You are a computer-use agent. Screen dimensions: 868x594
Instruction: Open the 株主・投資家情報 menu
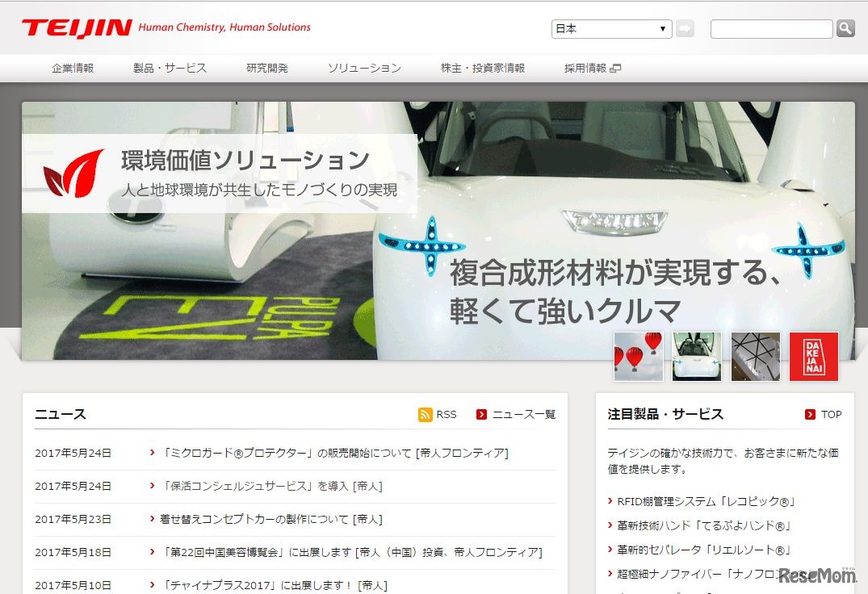pos(483,68)
